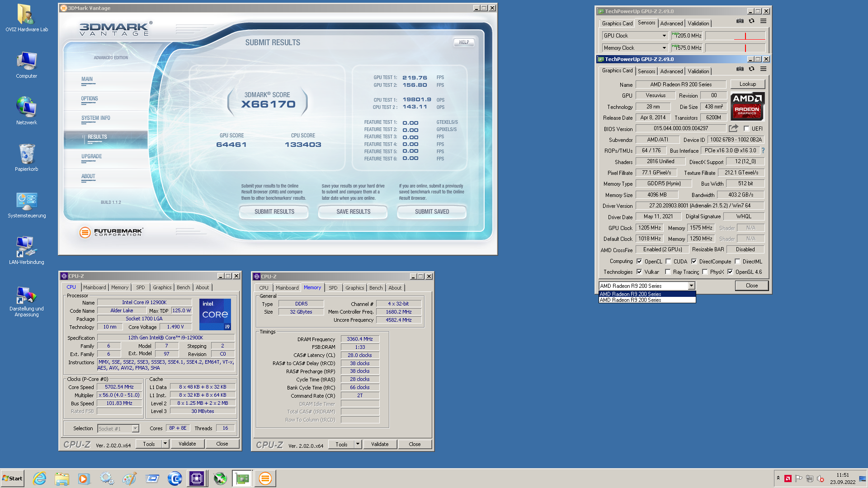Viewport: 868px width, 488px height.
Task: Expand Tools arrow in CPU-Z window showing CPU tab
Action: pos(165,444)
